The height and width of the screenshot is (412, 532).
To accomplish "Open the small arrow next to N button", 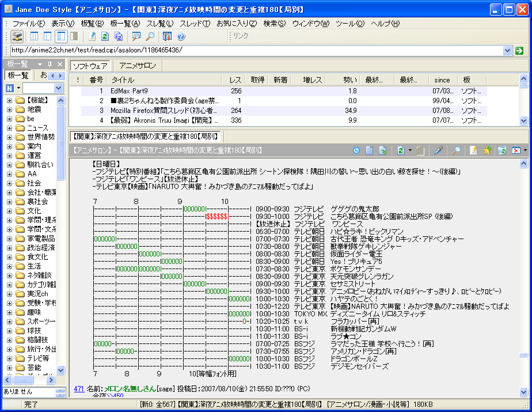I will (18, 88).
